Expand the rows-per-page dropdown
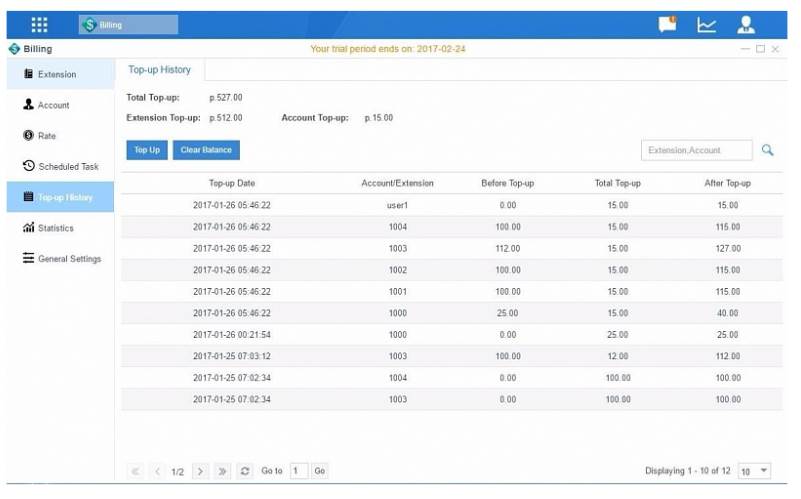Image resolution: width=801 pixels, height=499 pixels. [x=755, y=471]
